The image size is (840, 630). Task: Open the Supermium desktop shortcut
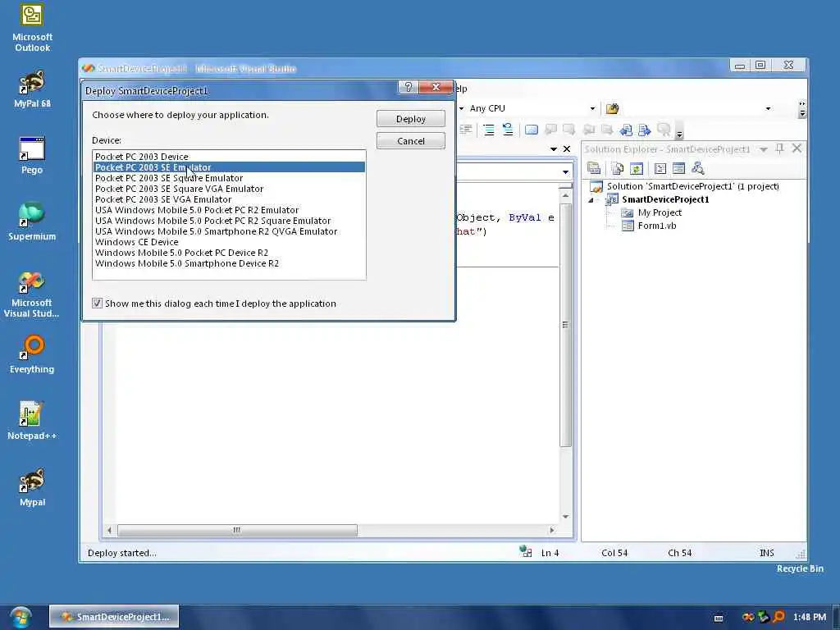(x=32, y=221)
